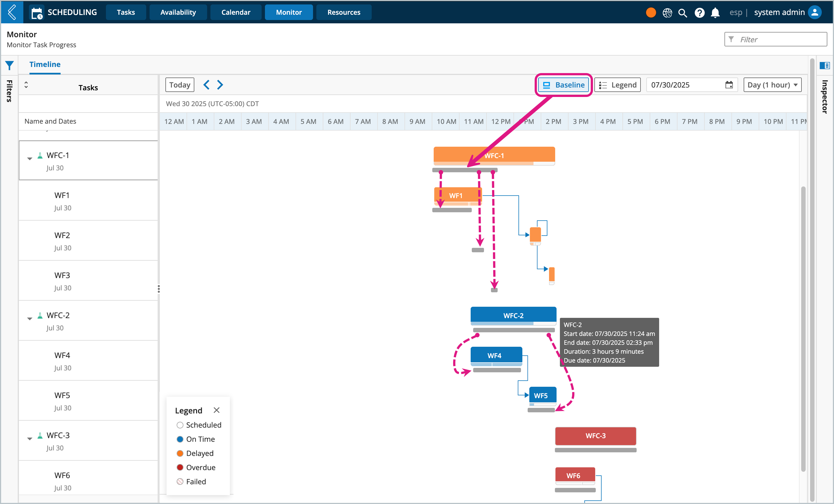Select the WF4 task row

tap(88, 361)
